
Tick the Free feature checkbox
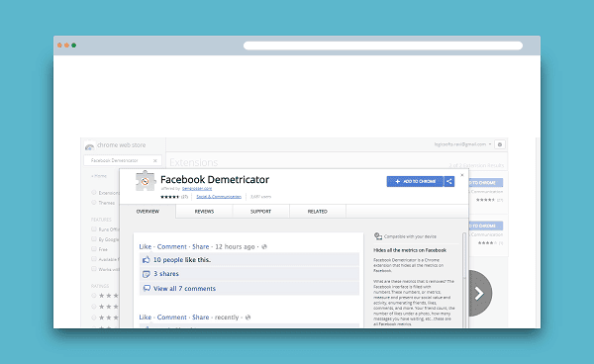pyautogui.click(x=94, y=249)
